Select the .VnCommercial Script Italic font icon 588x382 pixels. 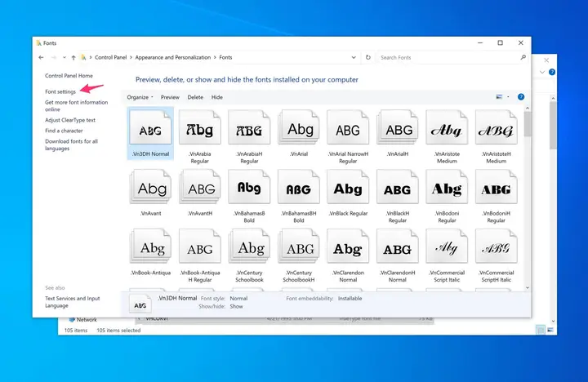coord(447,247)
